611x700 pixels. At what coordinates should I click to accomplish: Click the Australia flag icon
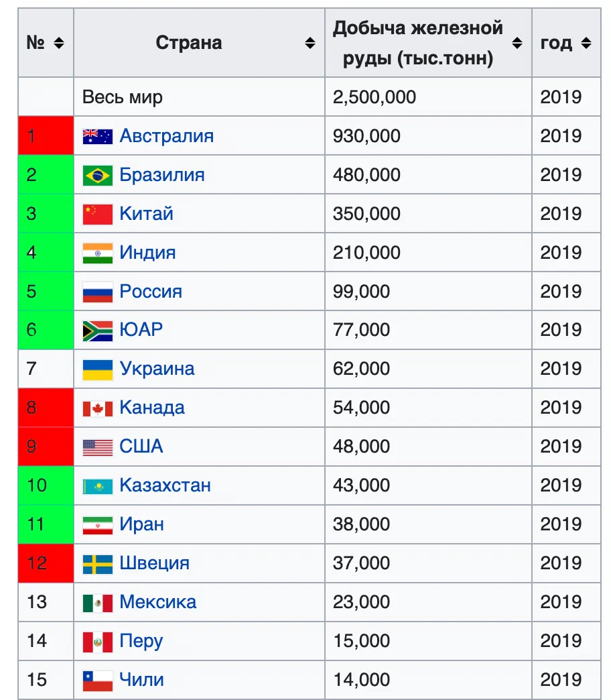point(98,136)
